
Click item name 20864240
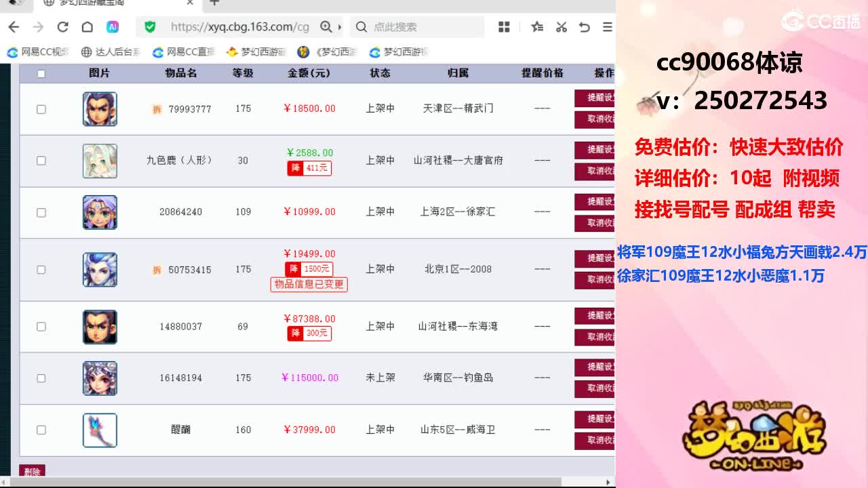click(x=181, y=212)
